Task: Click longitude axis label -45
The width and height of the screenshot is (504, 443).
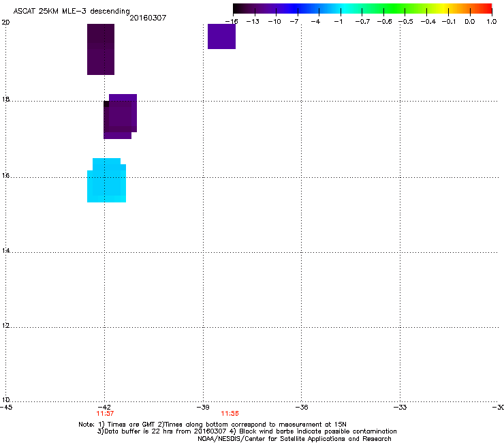Action: pos(6,407)
